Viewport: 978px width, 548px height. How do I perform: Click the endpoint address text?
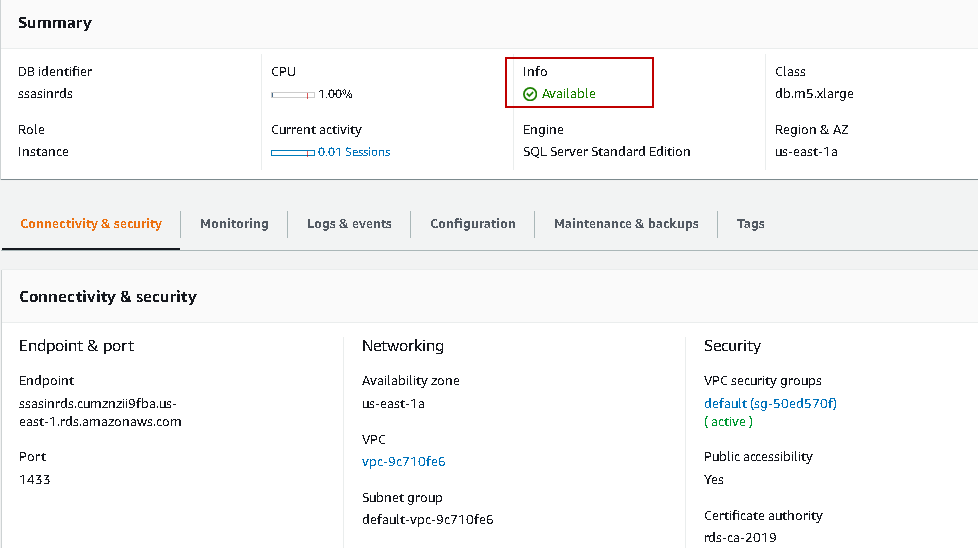click(x=100, y=412)
